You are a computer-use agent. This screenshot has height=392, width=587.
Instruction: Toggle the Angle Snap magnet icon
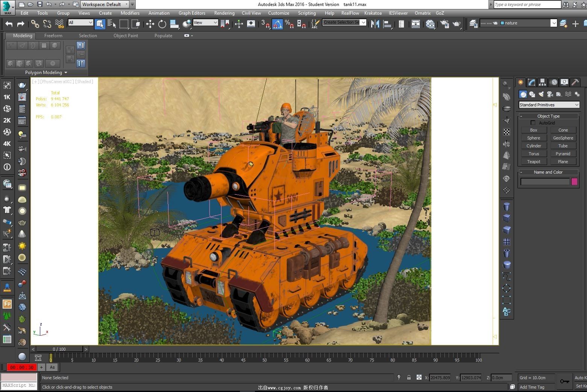[x=277, y=24]
